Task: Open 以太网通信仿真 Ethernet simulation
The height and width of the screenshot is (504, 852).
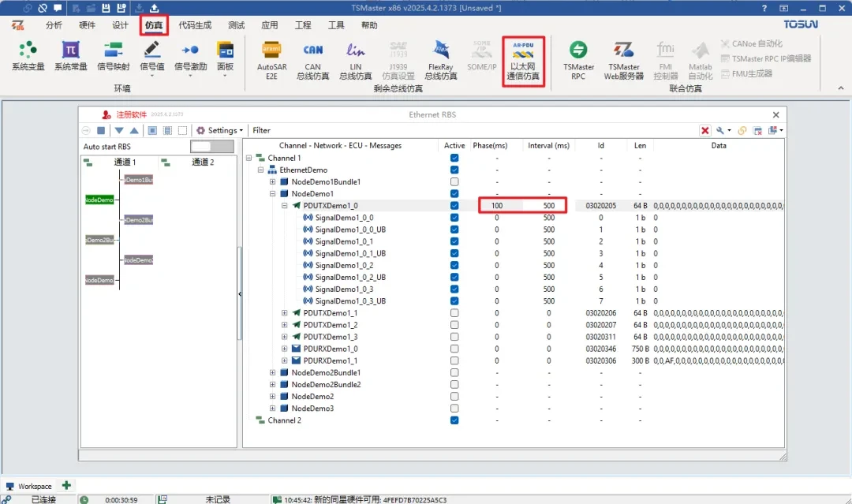Action: [x=524, y=59]
